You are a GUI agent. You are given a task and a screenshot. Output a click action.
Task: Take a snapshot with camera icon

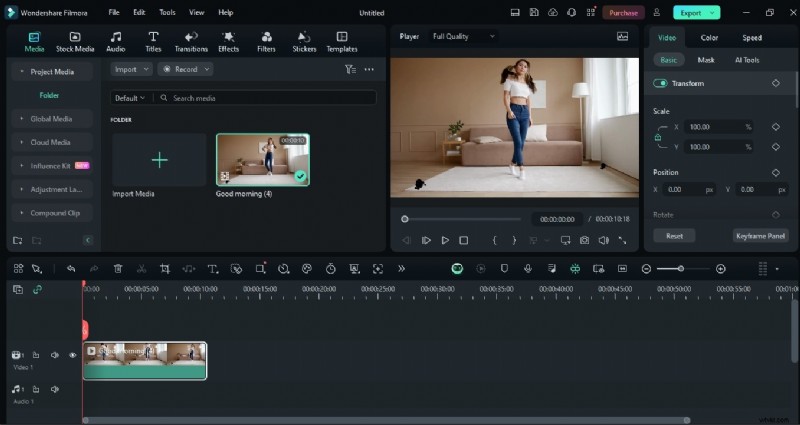(x=584, y=240)
